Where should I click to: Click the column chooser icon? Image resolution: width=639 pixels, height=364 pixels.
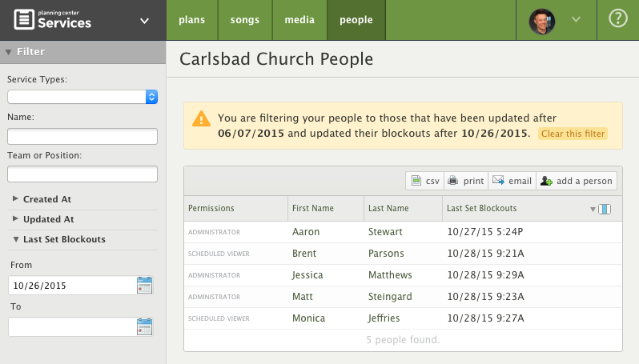pos(605,209)
